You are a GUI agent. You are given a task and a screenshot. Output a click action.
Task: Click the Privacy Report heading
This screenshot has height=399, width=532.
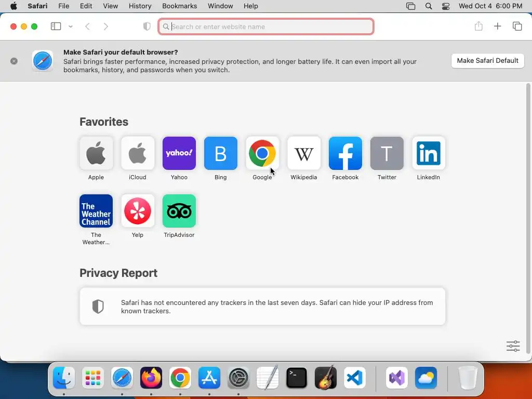[x=118, y=273]
